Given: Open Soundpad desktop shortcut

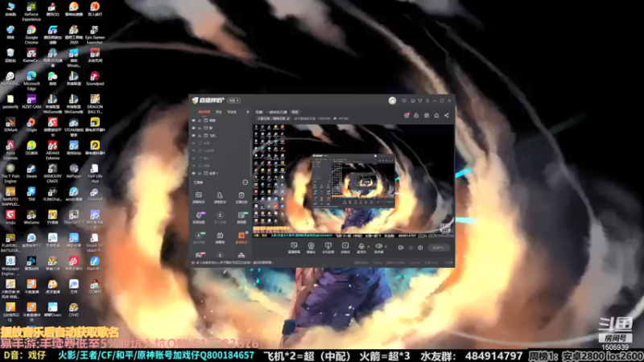Looking at the screenshot, I should (x=95, y=78).
